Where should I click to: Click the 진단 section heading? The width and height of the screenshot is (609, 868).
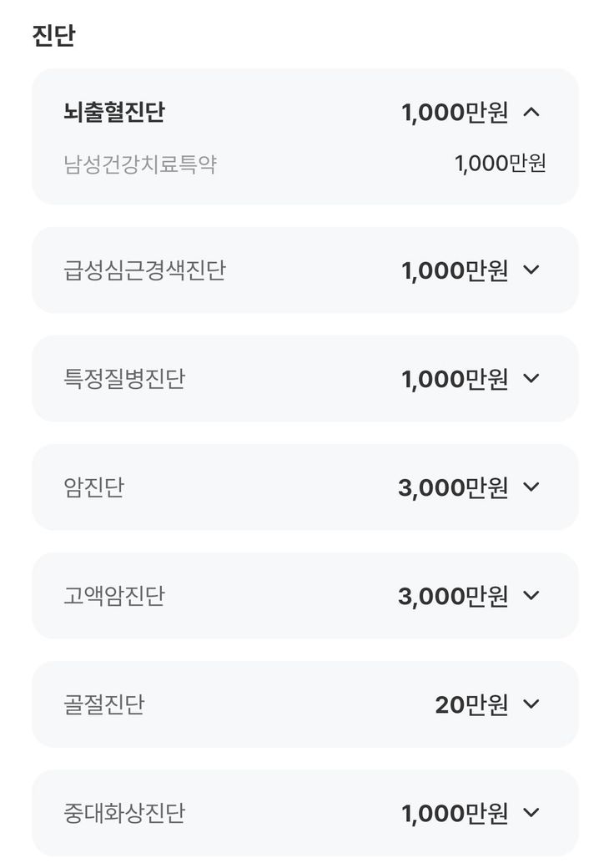click(53, 37)
